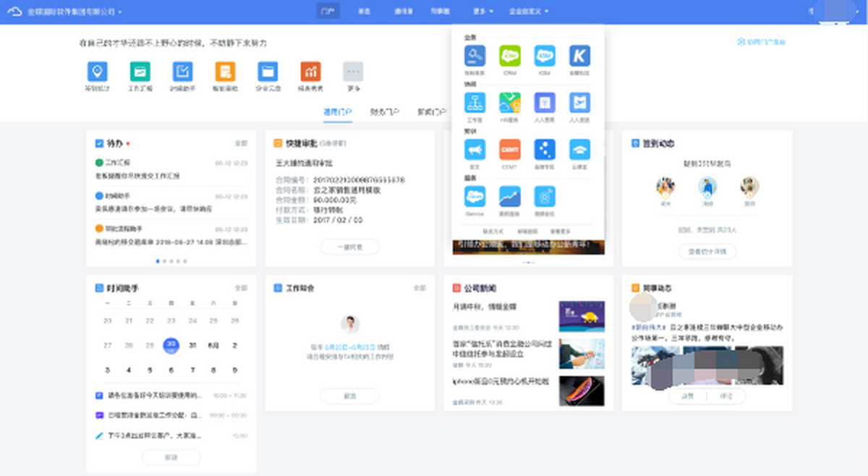Click 全部 link in the 待办 card

[x=240, y=144]
